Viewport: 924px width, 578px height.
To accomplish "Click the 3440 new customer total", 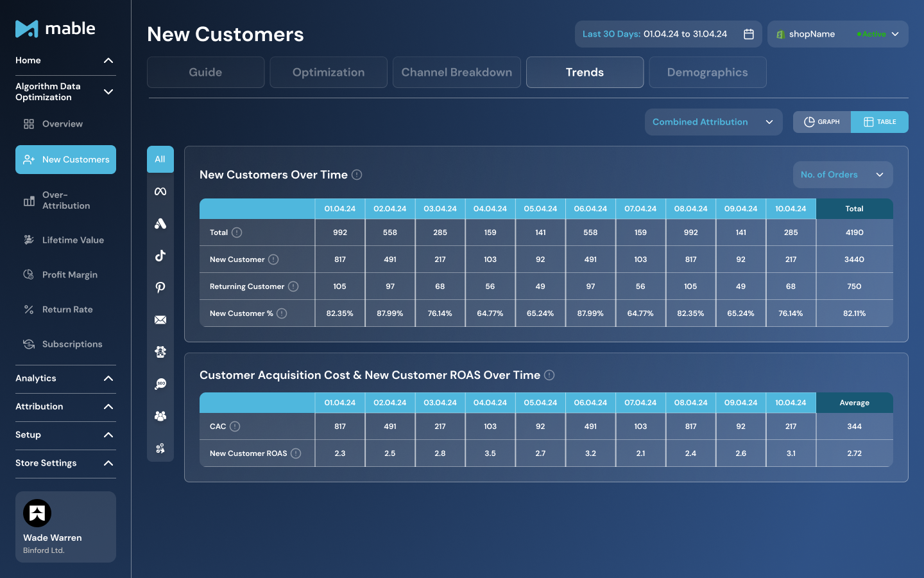I will pyautogui.click(x=855, y=259).
